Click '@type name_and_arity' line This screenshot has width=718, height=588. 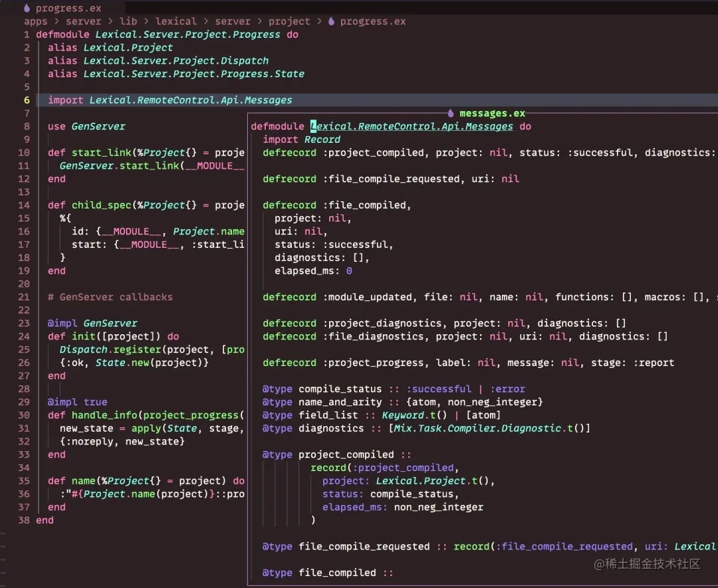tap(403, 402)
